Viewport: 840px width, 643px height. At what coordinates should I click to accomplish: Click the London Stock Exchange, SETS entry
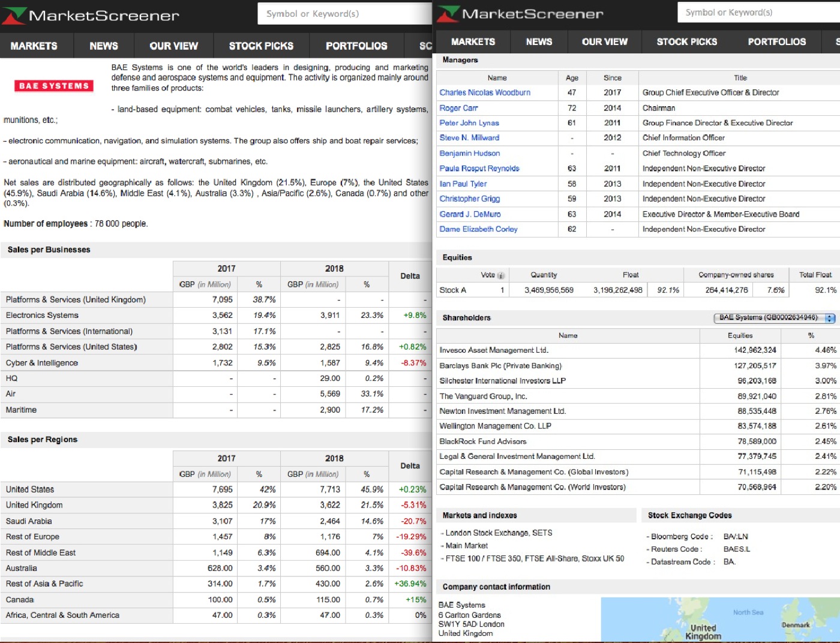[x=499, y=533]
